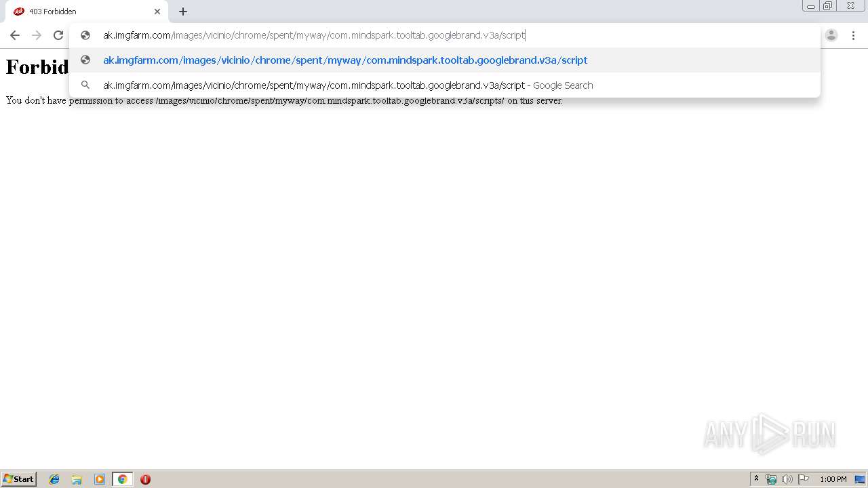This screenshot has height=488, width=868.
Task: Open network status tray icon
Action: click(x=771, y=479)
